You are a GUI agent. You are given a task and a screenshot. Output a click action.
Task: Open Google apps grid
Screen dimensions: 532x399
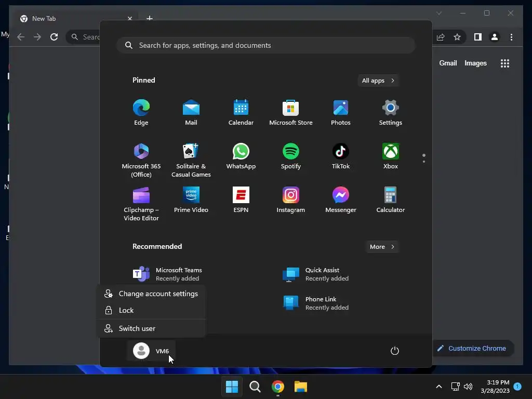coord(505,63)
